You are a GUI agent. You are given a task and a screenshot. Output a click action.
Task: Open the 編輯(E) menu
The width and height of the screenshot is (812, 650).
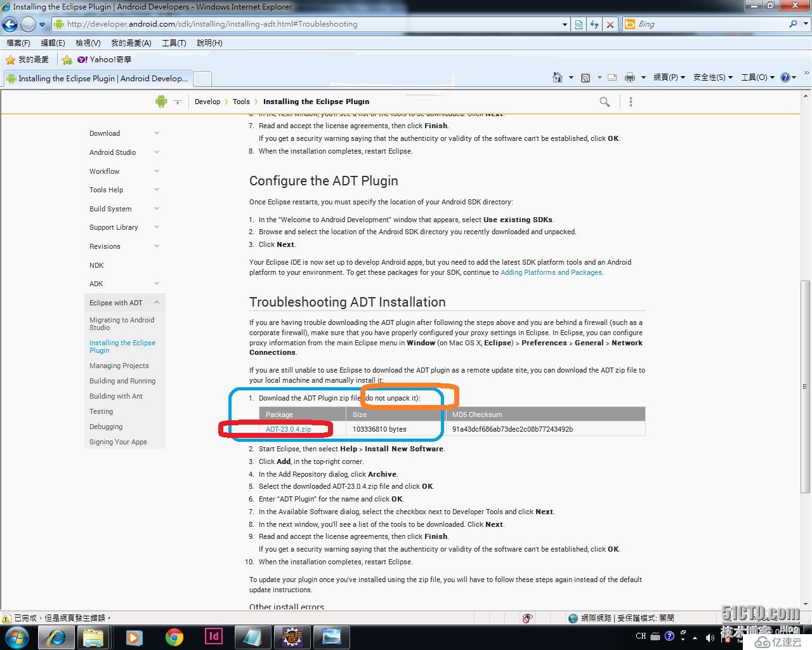point(53,43)
